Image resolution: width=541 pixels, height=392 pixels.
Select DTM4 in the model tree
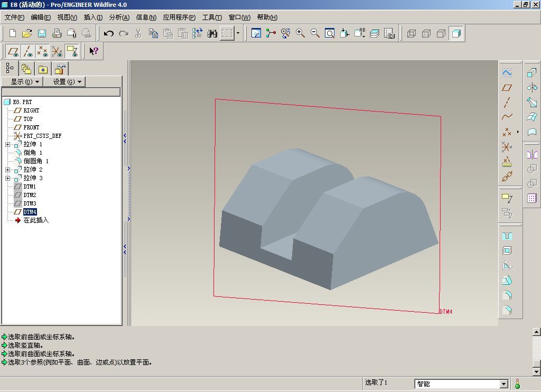(30, 212)
